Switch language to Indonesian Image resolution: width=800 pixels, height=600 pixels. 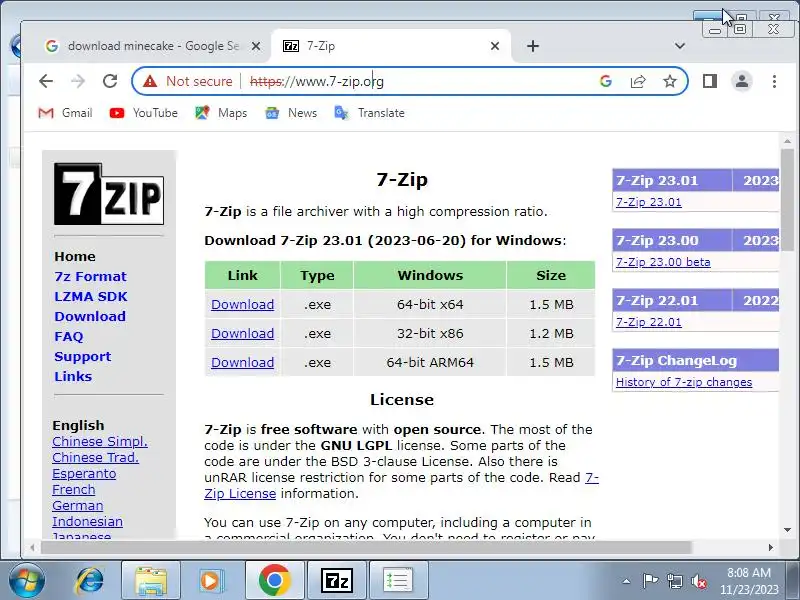click(x=87, y=522)
